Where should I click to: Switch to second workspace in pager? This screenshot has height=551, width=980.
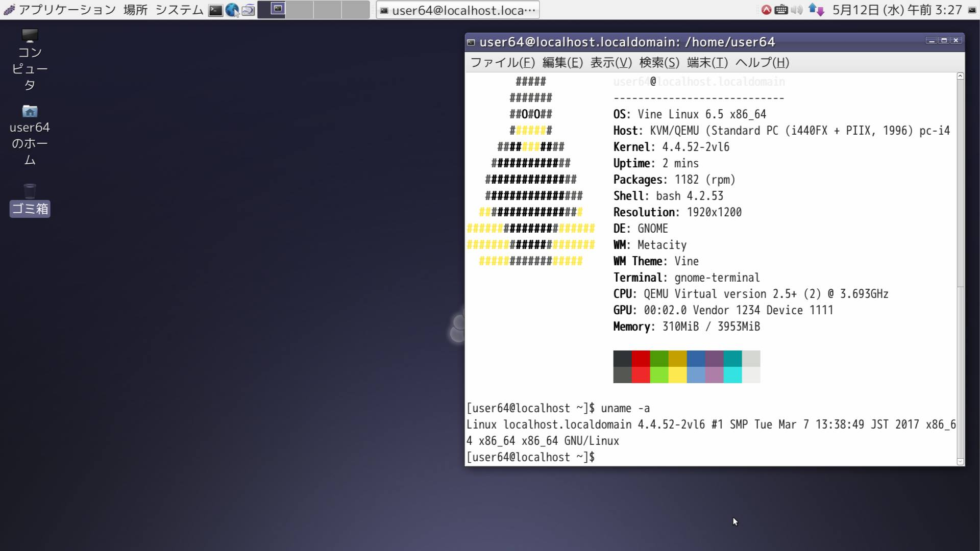click(299, 10)
